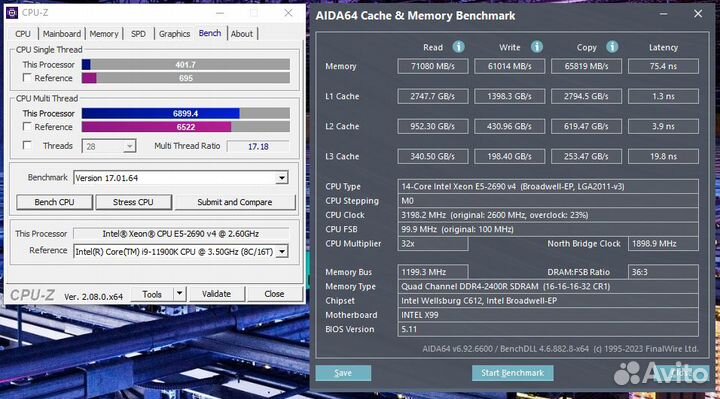
Task: Click Save in AIDA64 window
Action: click(x=343, y=373)
